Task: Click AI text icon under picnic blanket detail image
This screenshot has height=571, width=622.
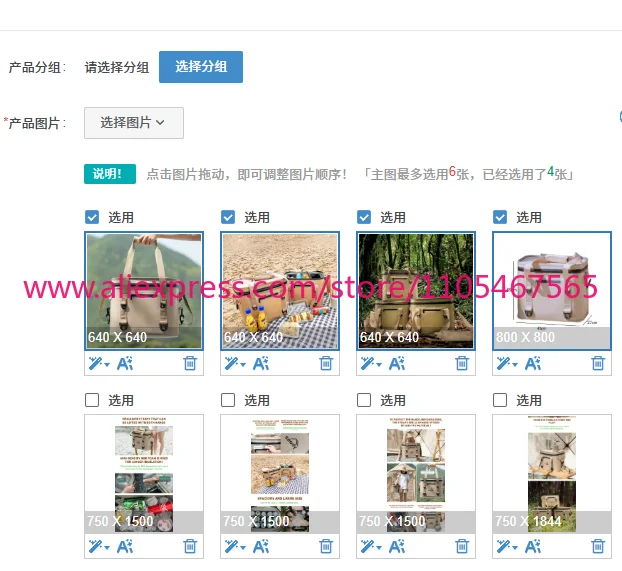Action: (x=261, y=546)
